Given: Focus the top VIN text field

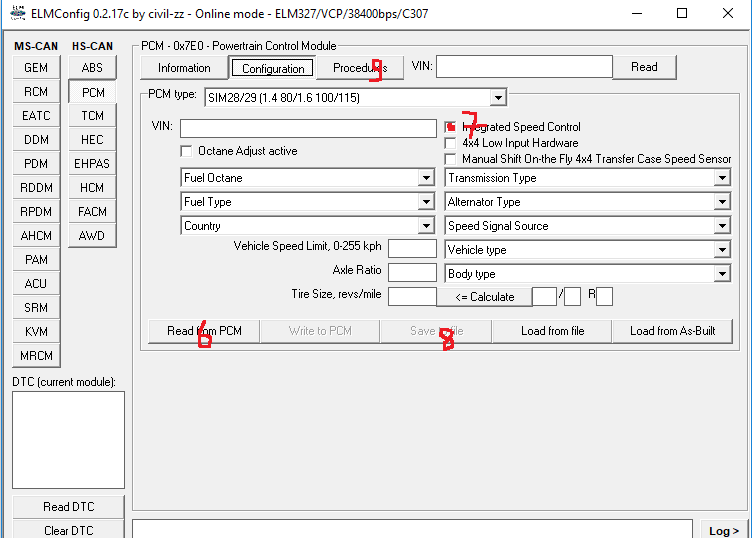Looking at the screenshot, I should [x=523, y=67].
